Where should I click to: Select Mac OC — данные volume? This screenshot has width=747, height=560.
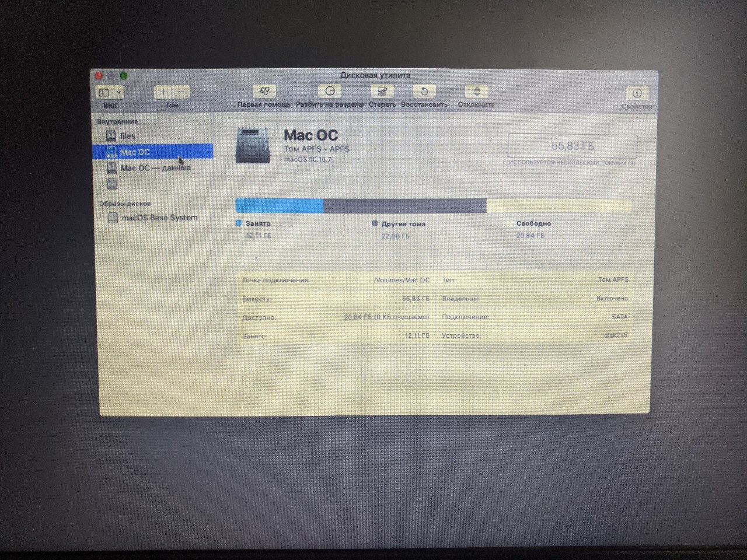click(153, 168)
